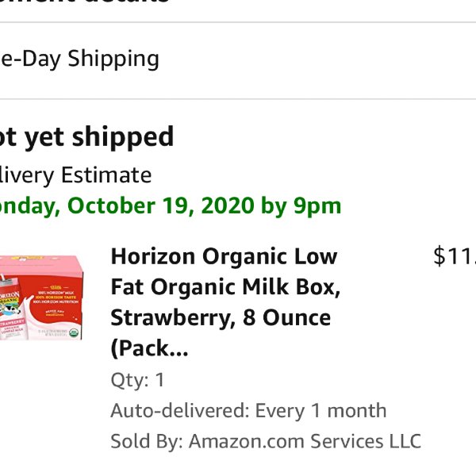Click the 'Estimate' delivery label
Viewport: 476px width, 476px height.
tap(106, 175)
